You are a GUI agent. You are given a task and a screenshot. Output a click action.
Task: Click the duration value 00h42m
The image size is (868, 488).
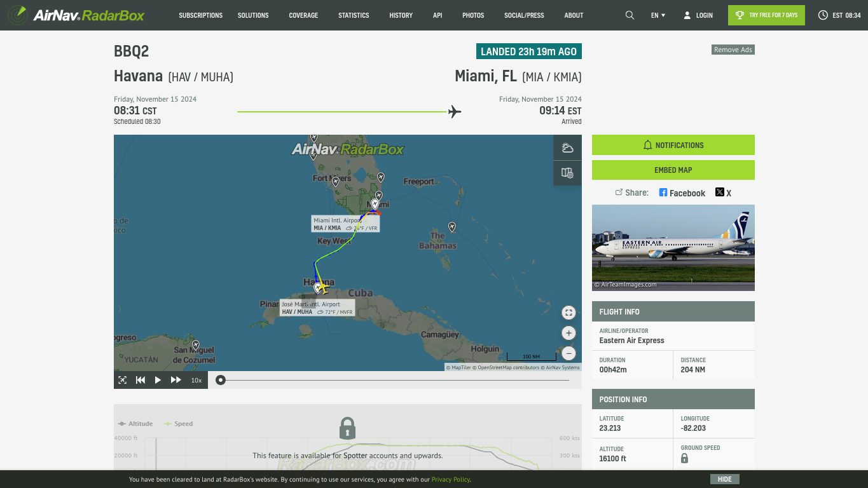click(x=612, y=370)
